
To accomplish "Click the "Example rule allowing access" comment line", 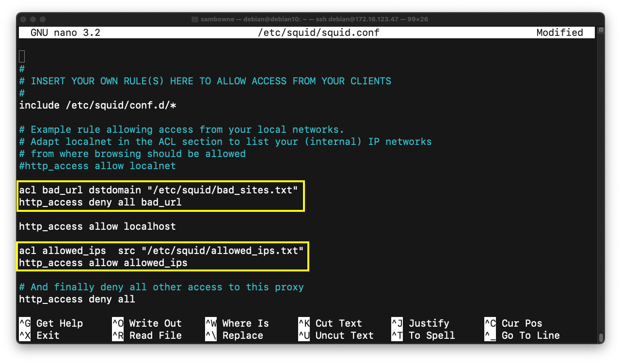I will [x=182, y=129].
